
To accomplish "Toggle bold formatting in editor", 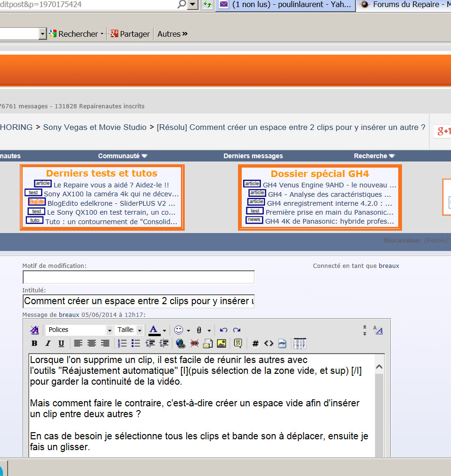I will click(34, 344).
